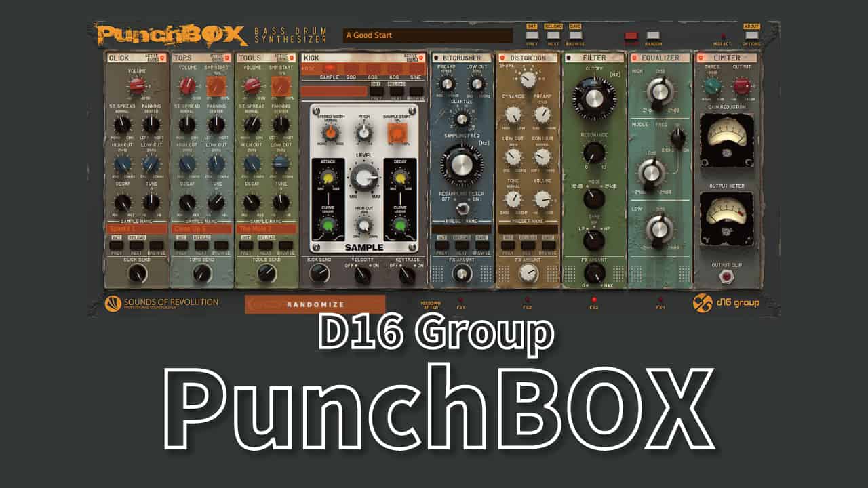This screenshot has width=868, height=488.
Task: Enable the FILTER effect power LED
Action: coord(569,58)
